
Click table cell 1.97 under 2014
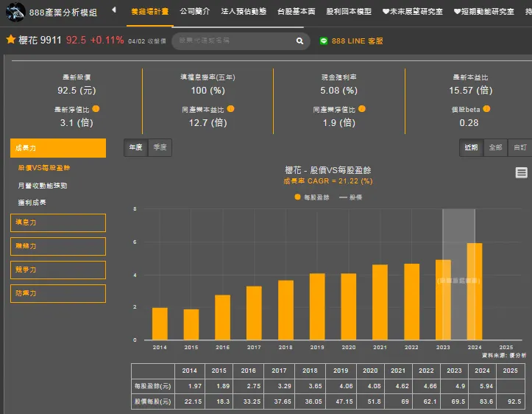(190, 386)
